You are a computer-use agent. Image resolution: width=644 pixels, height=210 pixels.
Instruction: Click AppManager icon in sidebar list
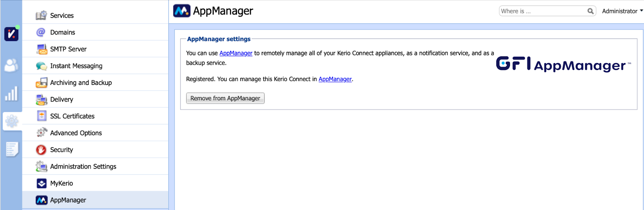click(x=41, y=200)
